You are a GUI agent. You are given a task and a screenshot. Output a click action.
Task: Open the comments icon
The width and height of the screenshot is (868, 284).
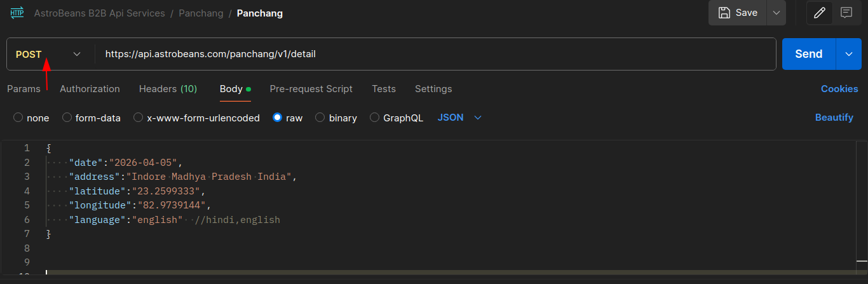coord(846,13)
